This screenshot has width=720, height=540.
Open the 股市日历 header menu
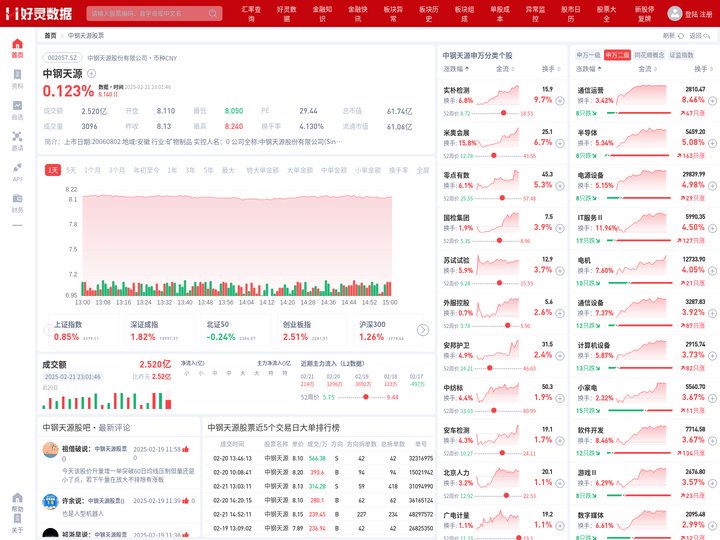click(571, 14)
